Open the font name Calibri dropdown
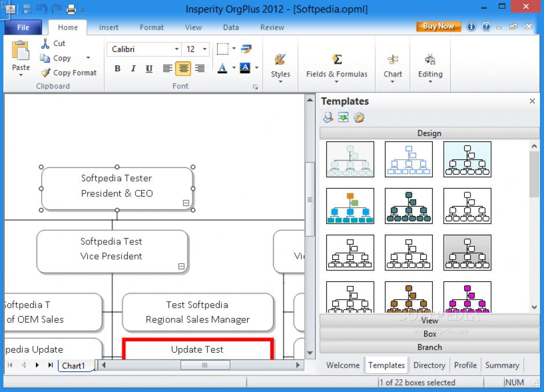 click(177, 49)
